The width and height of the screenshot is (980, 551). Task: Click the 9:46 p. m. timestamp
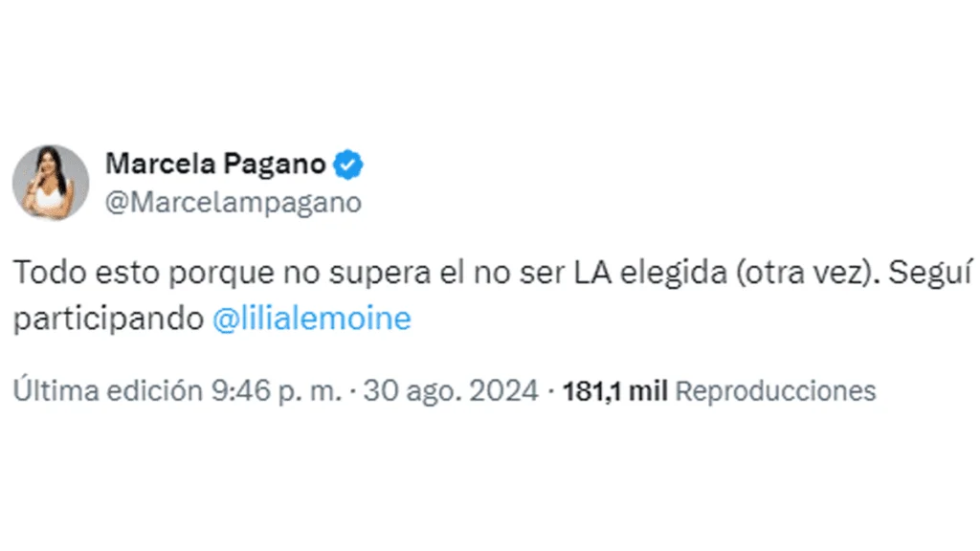point(274,391)
